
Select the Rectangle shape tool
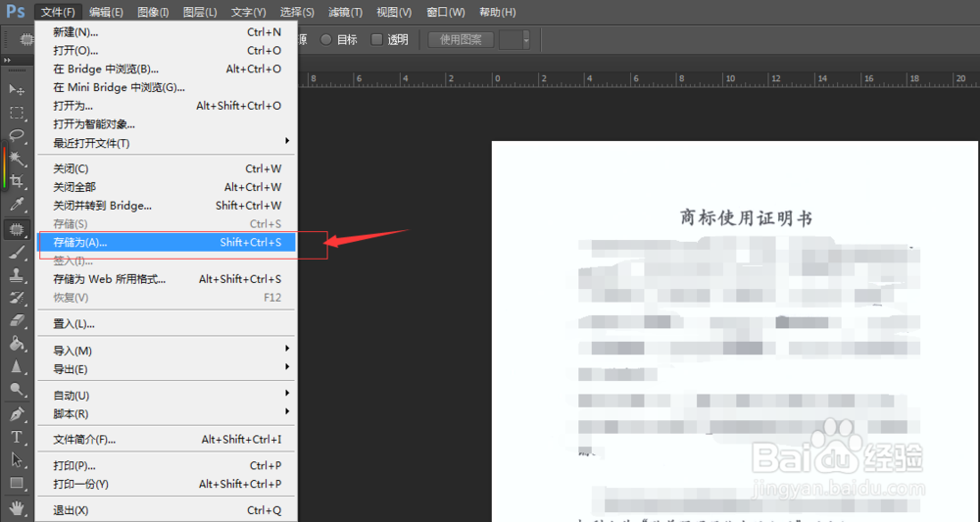17,483
